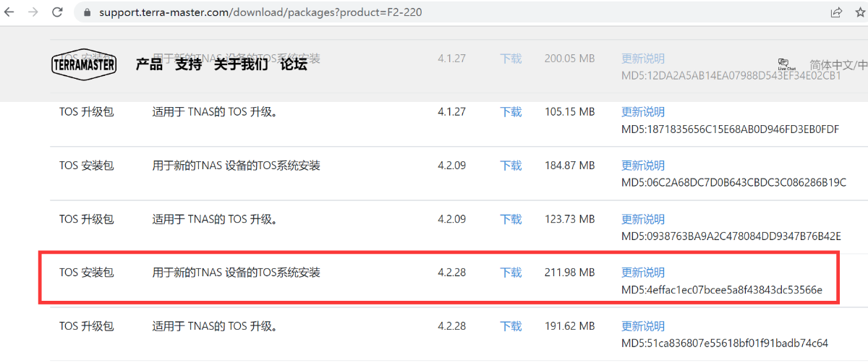
Task: Select the MD5 text starting with 1871835656C1
Action: click(730, 129)
